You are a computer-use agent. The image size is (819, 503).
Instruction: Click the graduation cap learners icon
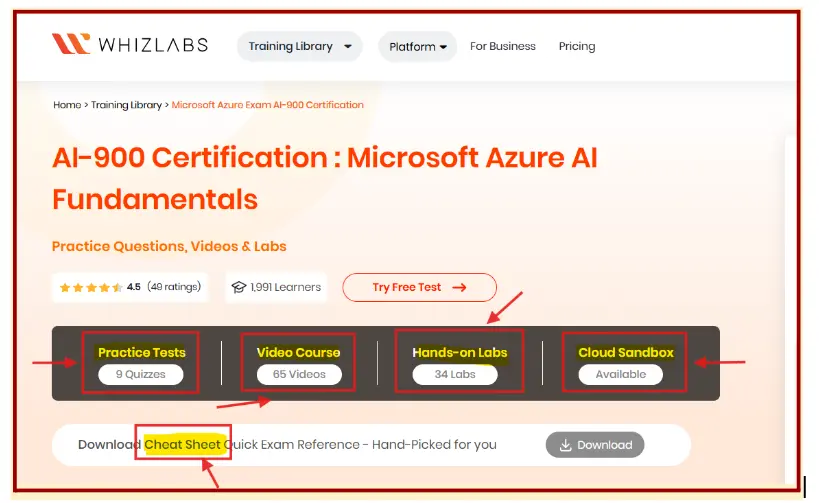239,287
